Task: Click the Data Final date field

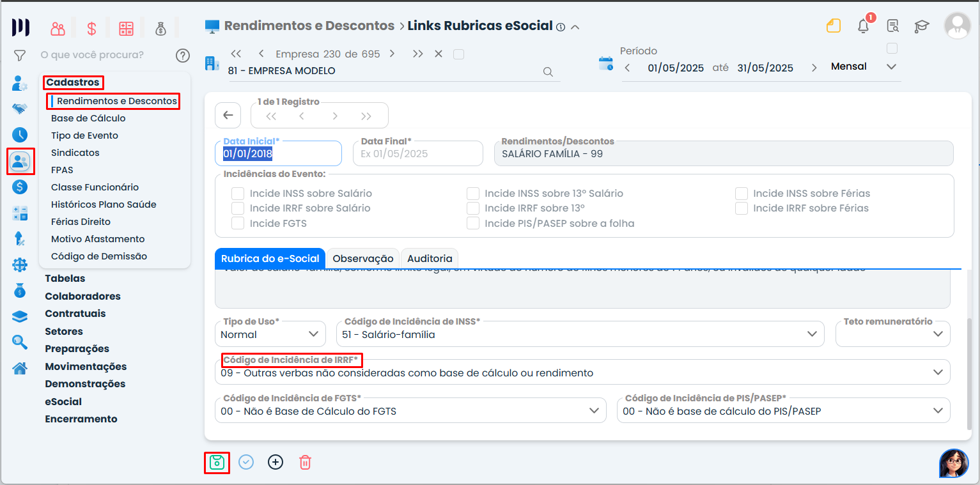Action: pos(418,153)
